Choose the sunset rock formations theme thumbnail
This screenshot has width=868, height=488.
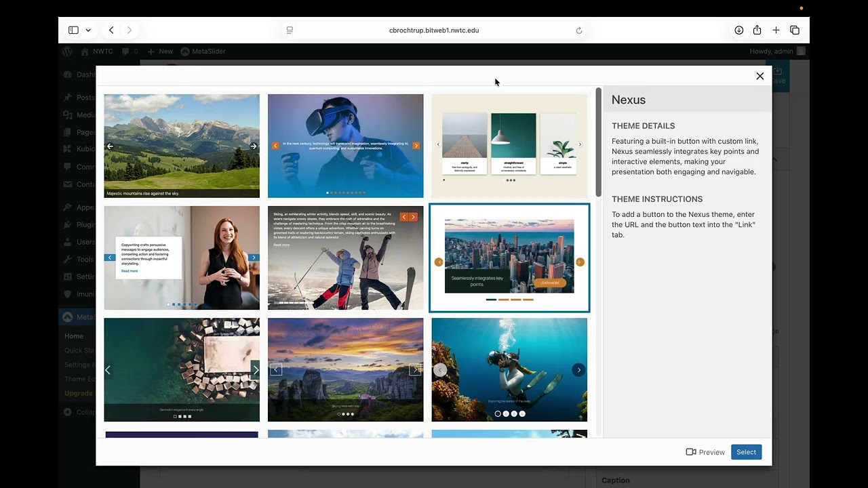[x=346, y=369]
